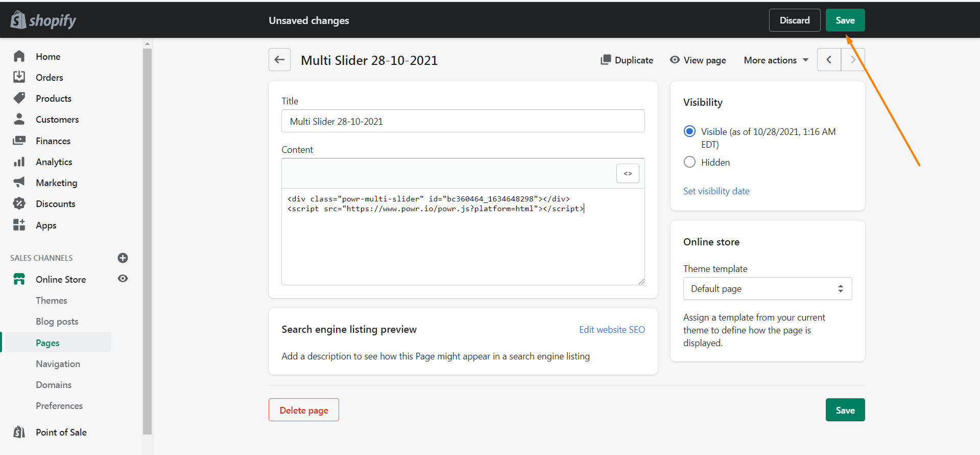Select the Visible radio button
Screen dimensions: 980x455
tap(689, 131)
